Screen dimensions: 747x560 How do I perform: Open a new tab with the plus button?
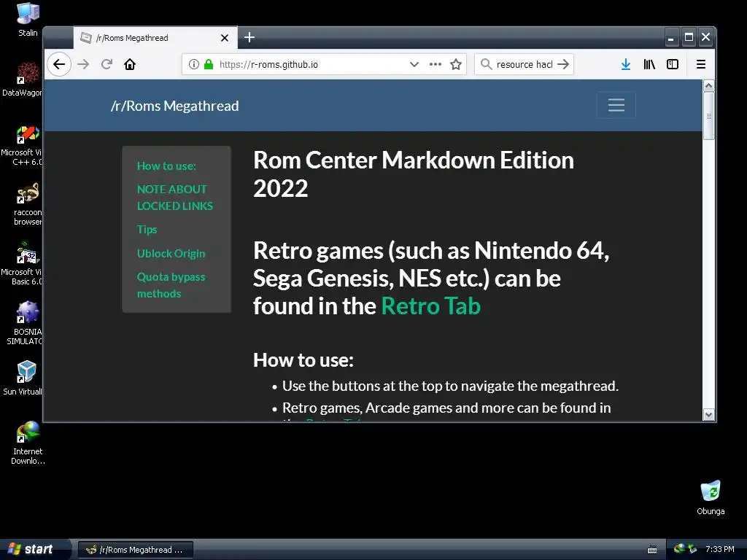[249, 37]
